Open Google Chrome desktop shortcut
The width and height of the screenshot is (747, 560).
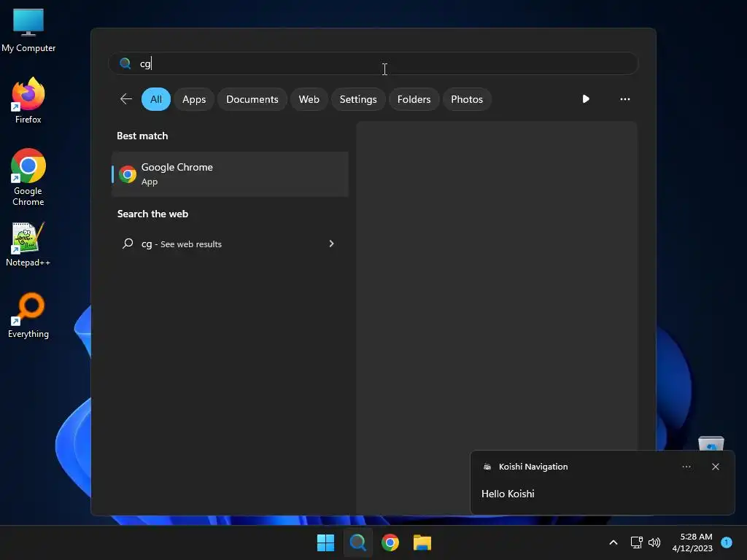point(28,177)
